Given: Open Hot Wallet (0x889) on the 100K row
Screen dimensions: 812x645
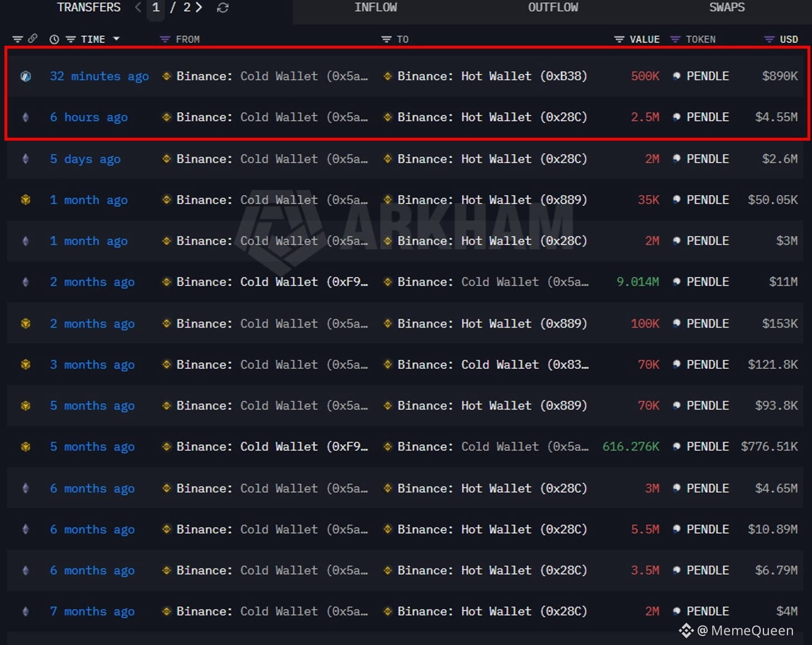Looking at the screenshot, I should (x=492, y=324).
